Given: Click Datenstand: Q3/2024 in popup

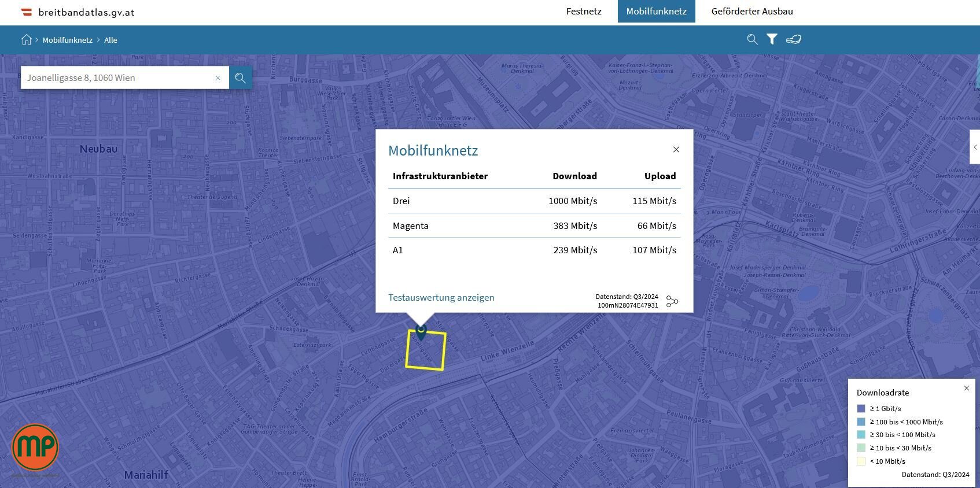Looking at the screenshot, I should click(627, 297).
